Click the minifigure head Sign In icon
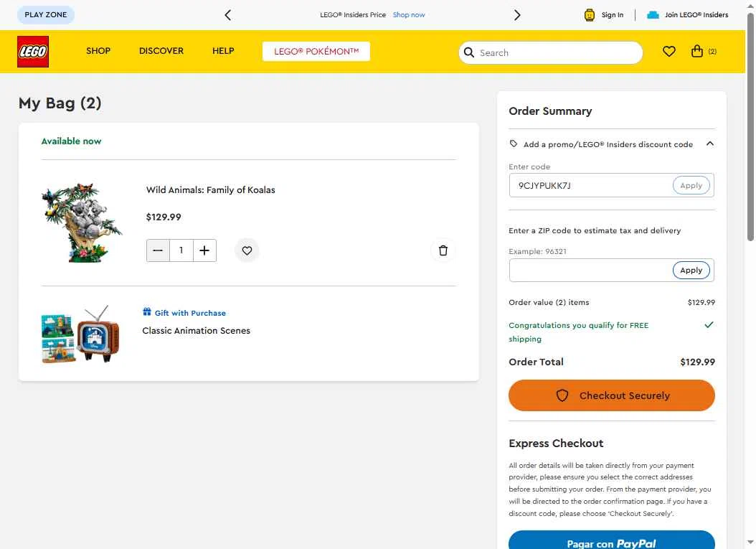The height and width of the screenshot is (549, 756). [589, 15]
